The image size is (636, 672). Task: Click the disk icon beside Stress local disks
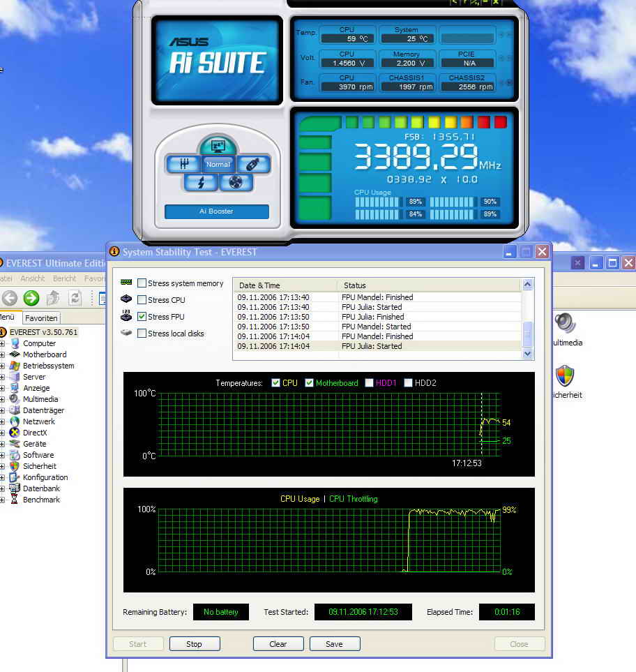click(x=126, y=332)
